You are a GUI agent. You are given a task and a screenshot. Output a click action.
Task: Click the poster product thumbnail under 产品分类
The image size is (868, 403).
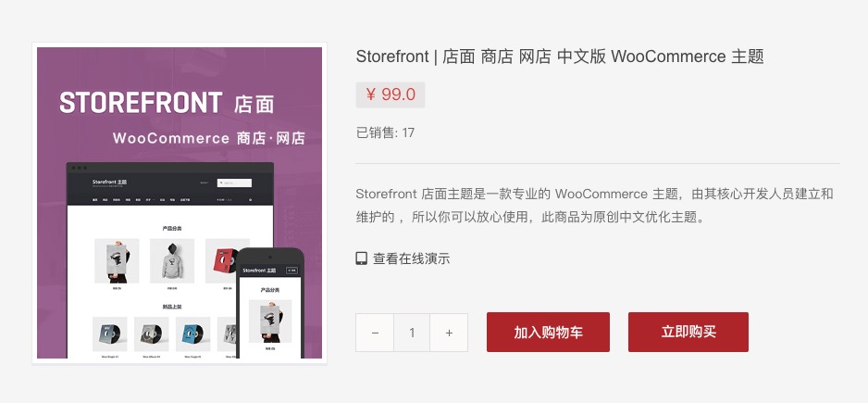point(117,260)
